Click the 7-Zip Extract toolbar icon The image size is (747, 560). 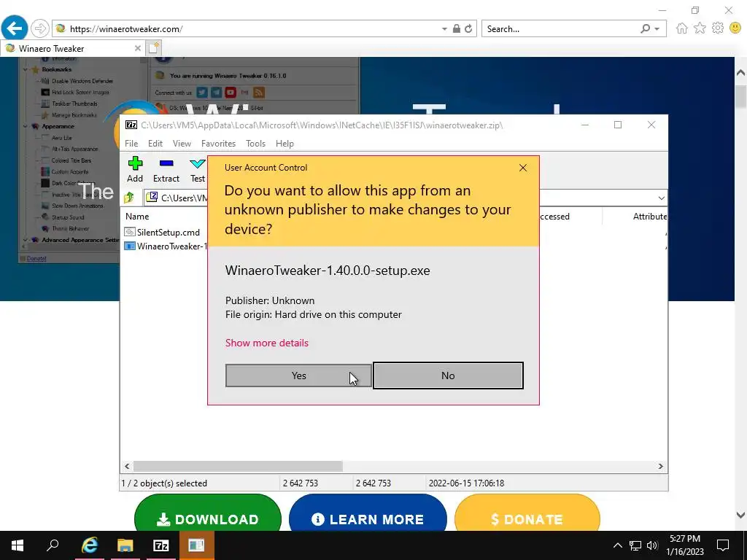click(x=166, y=169)
